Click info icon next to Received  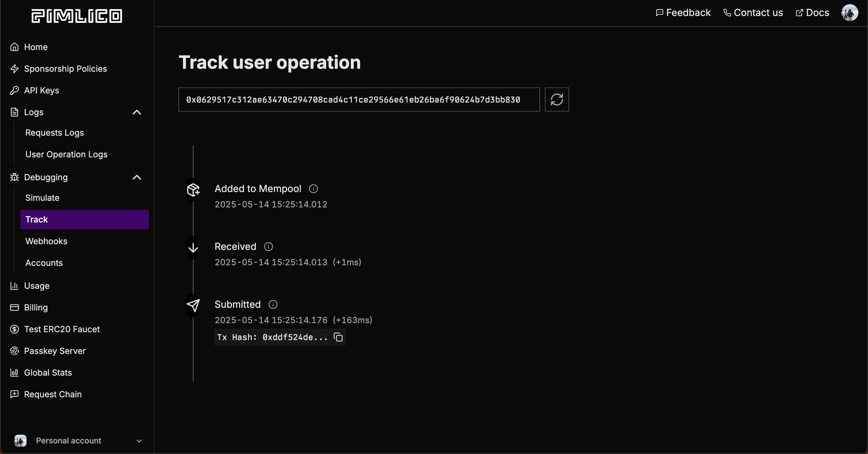268,247
